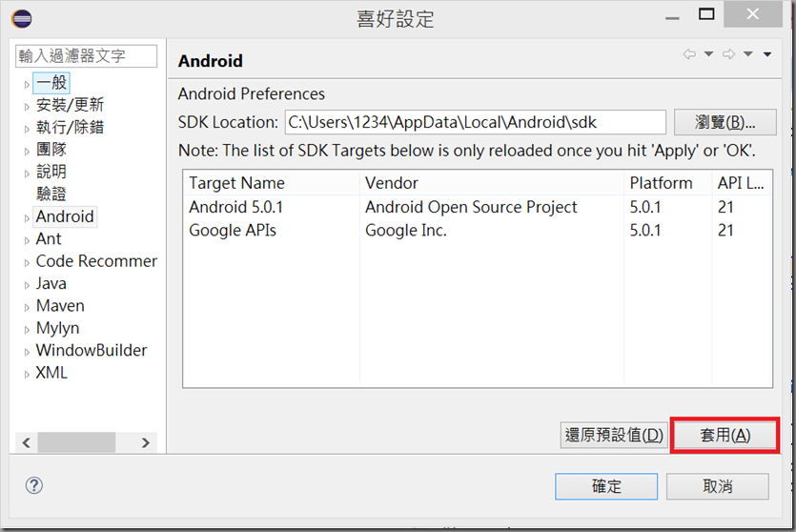Screen dimensions: 796x532
Task: Open the 驗證 preferences page
Action: [x=51, y=194]
